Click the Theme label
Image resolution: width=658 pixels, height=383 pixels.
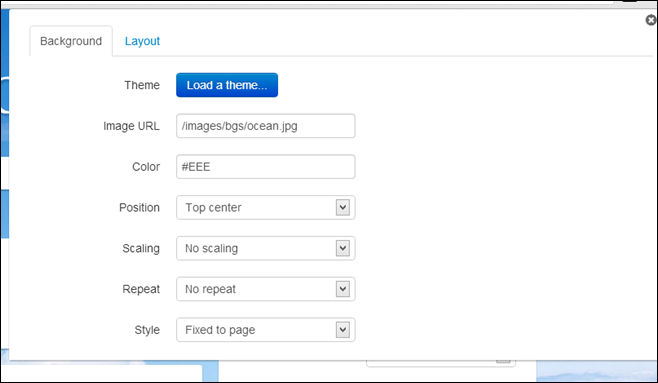(142, 85)
